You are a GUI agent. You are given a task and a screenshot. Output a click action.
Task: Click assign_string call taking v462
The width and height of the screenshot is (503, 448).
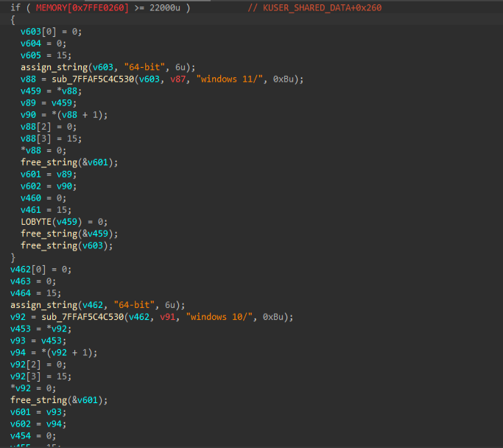(x=41, y=305)
